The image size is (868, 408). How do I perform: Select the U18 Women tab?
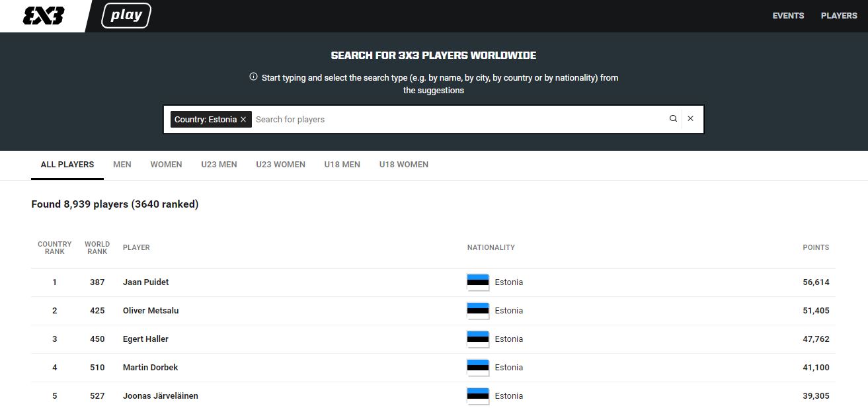coord(403,165)
